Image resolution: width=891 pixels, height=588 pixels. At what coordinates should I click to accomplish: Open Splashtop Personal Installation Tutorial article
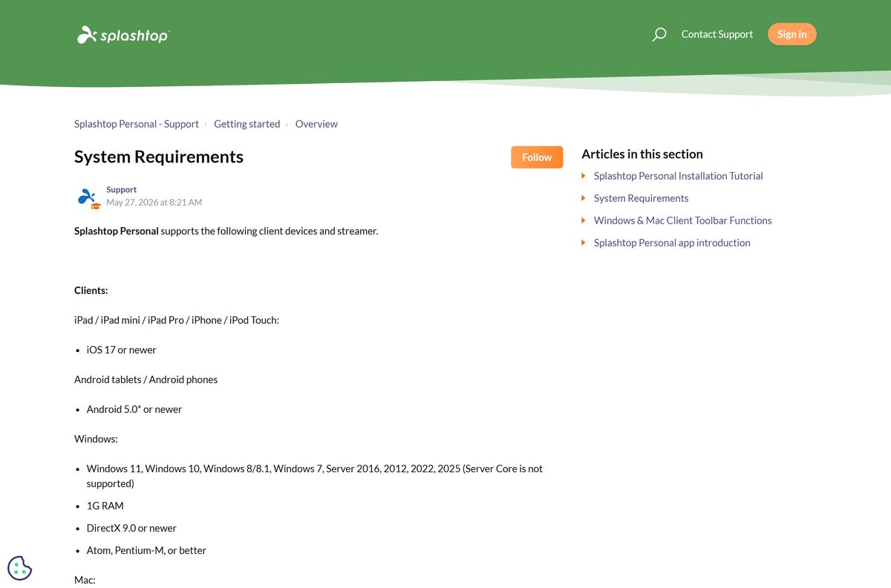679,176
